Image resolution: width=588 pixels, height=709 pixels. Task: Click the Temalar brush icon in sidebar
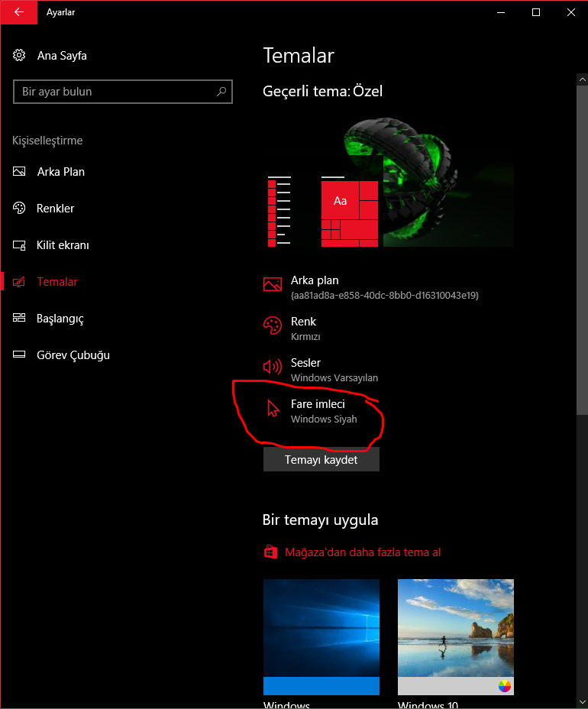pyautogui.click(x=19, y=282)
